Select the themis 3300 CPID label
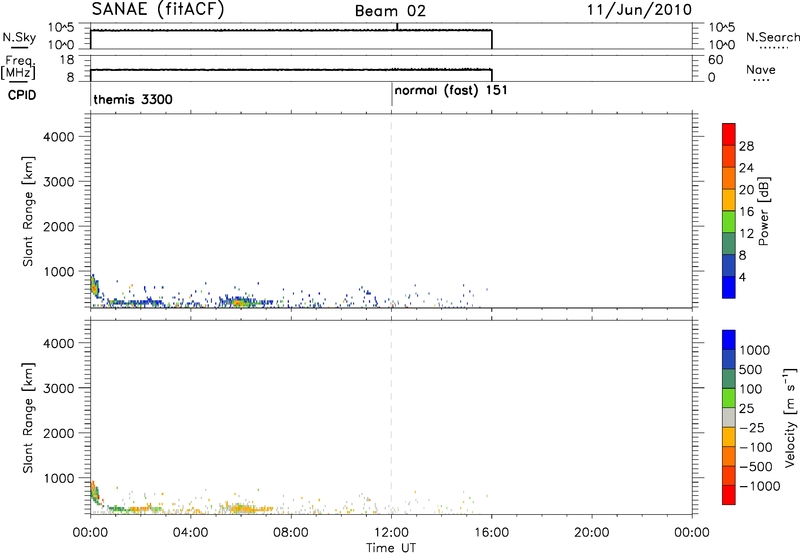800x554 pixels. tap(133, 99)
